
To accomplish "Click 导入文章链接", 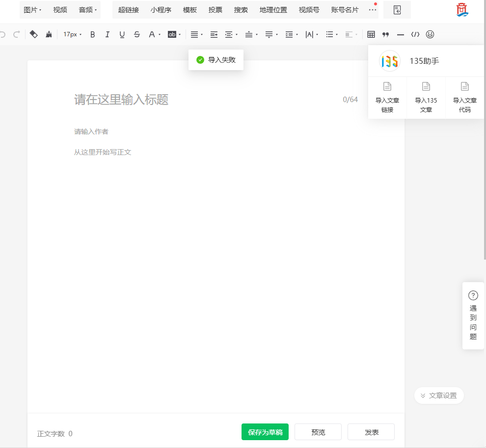I will click(387, 98).
